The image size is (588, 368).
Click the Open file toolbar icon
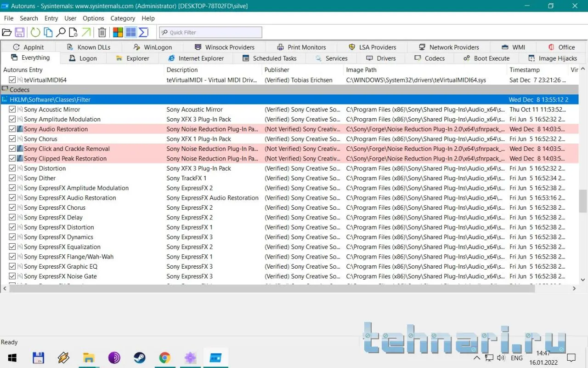(6, 32)
